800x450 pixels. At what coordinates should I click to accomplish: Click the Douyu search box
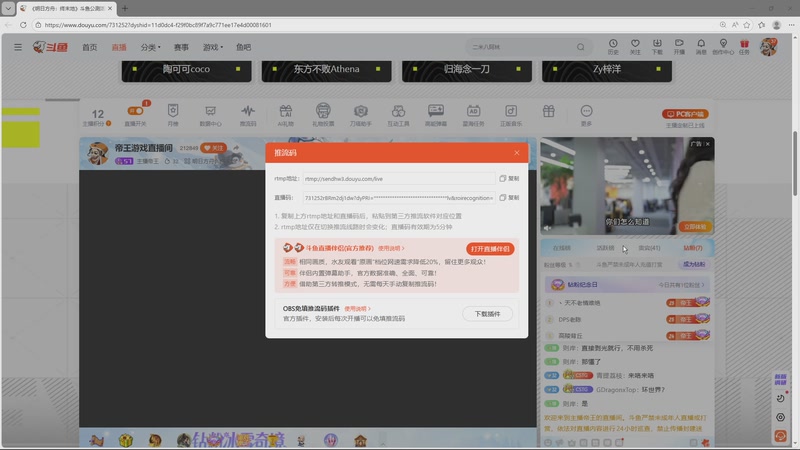click(x=529, y=47)
